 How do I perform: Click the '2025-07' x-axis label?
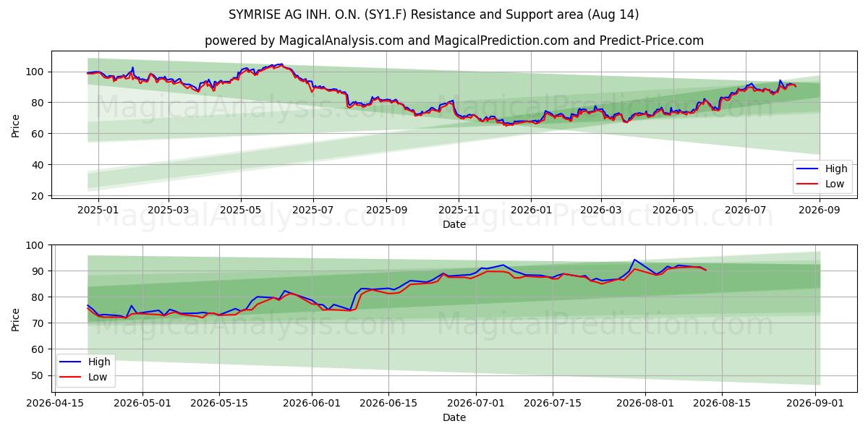[313, 210]
